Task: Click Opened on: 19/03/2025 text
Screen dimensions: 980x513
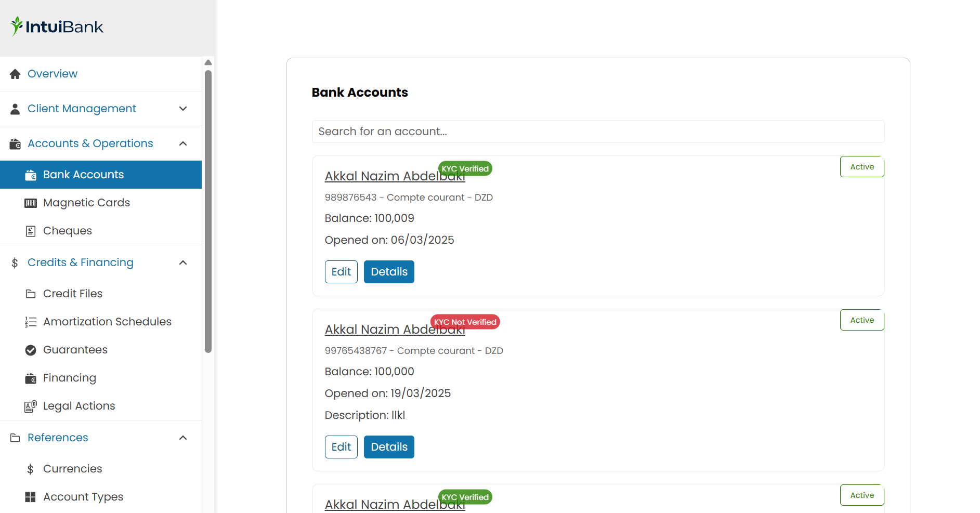Action: pos(388,393)
